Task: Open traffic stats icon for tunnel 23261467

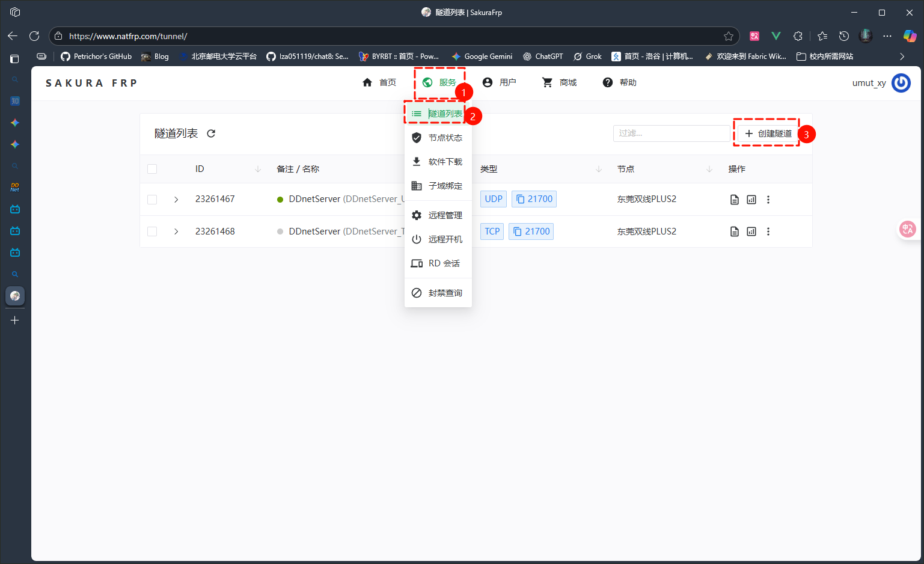Action: click(751, 200)
